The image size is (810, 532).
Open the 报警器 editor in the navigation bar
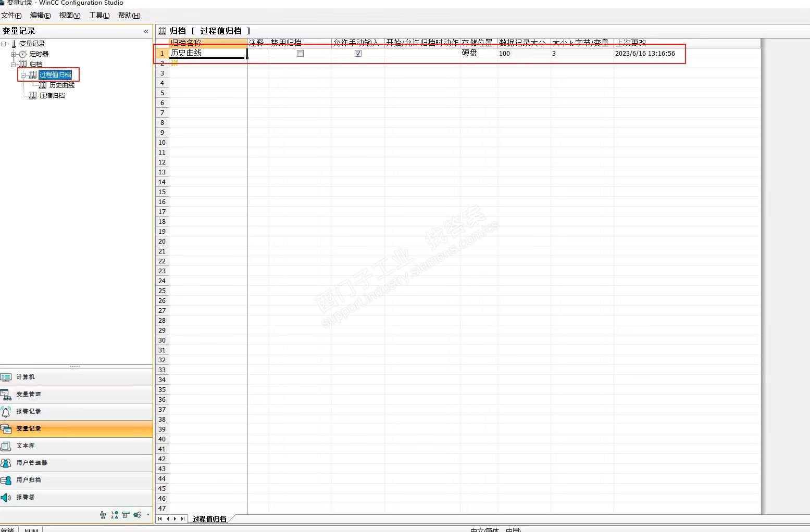[76, 497]
